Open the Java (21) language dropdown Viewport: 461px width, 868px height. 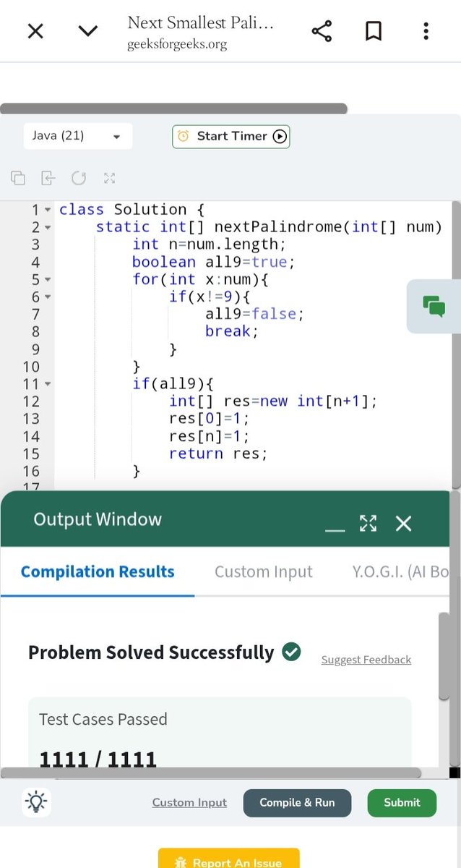point(77,136)
